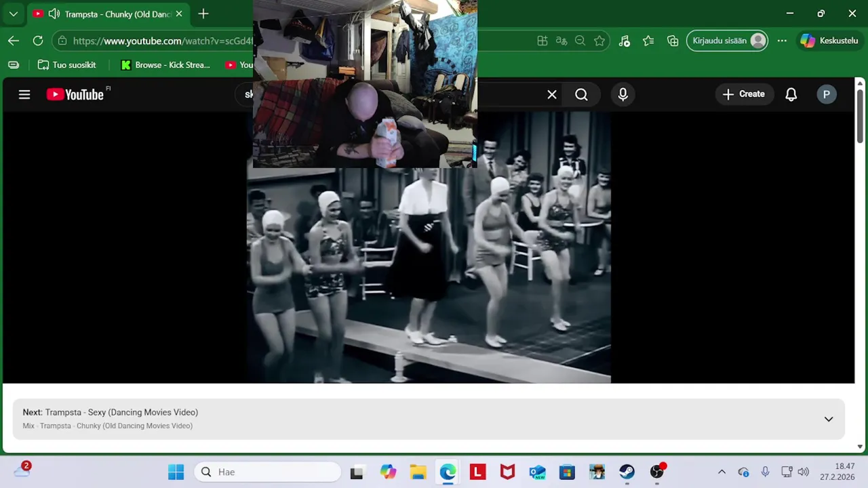Open Edge settings and more menu
The width and height of the screenshot is (868, 488).
point(782,41)
